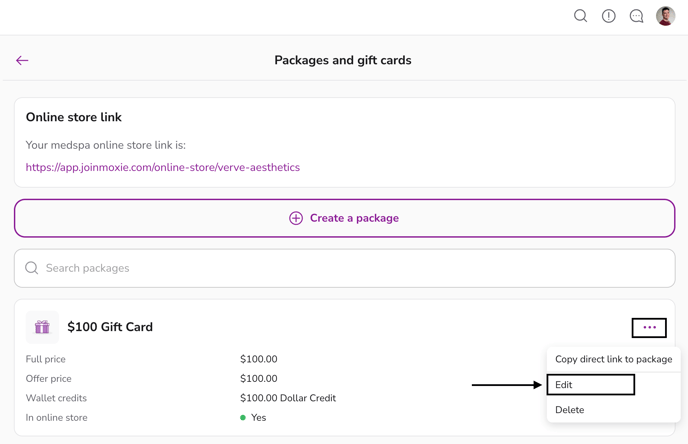Click the plus icon beside Create a package
The image size is (688, 444).
coord(296,218)
